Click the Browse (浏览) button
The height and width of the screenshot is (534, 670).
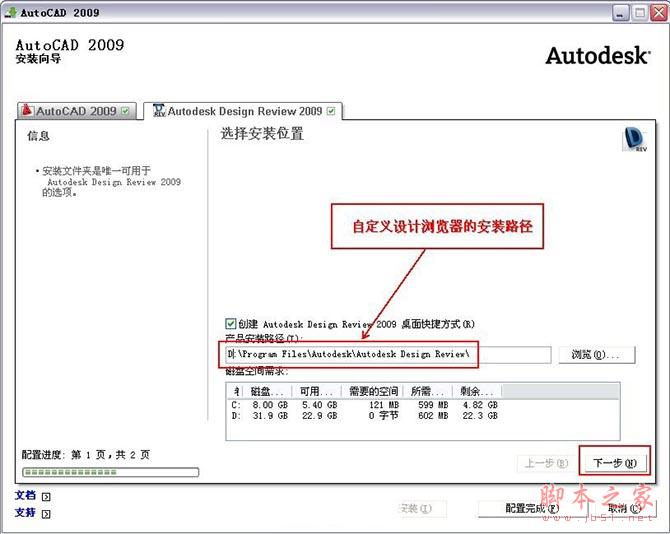point(597,355)
